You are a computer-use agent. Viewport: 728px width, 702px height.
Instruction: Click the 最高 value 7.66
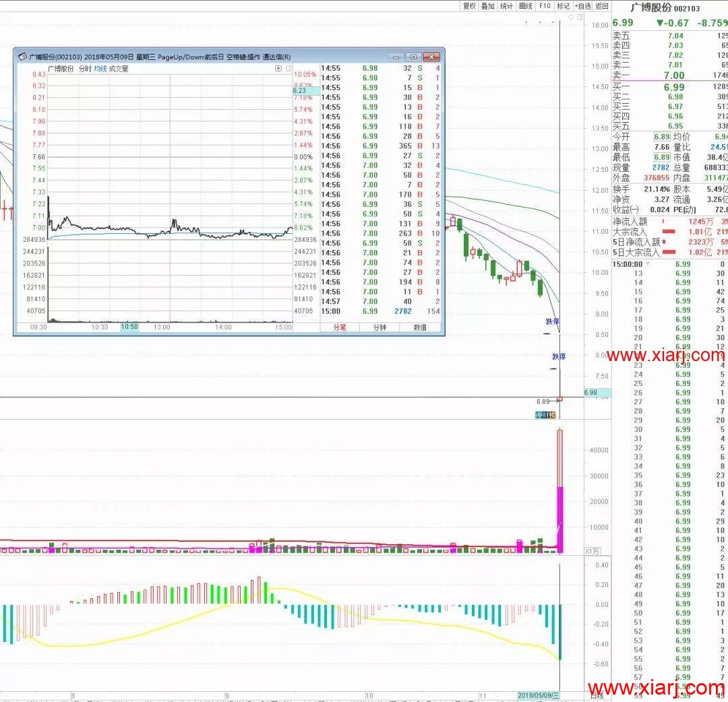(662, 147)
